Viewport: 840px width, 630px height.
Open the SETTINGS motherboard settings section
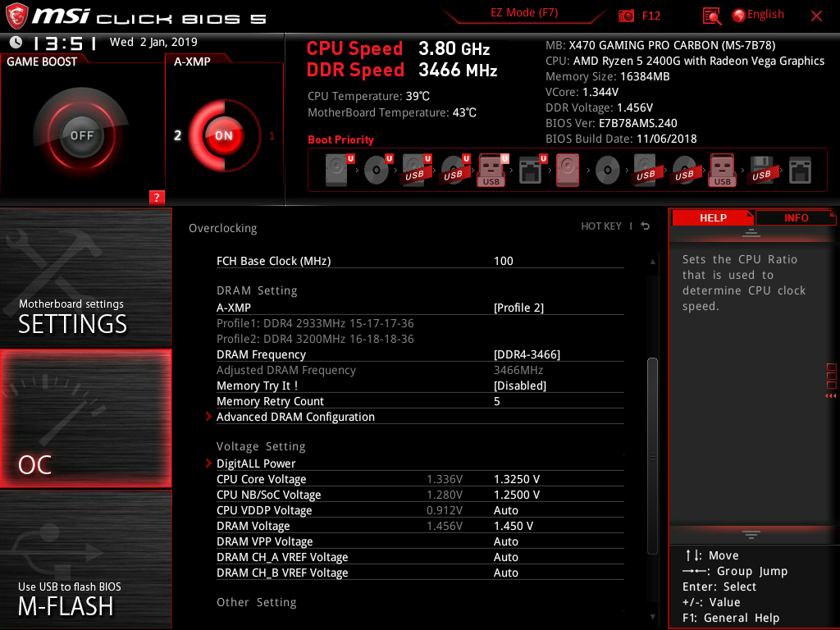point(85,277)
